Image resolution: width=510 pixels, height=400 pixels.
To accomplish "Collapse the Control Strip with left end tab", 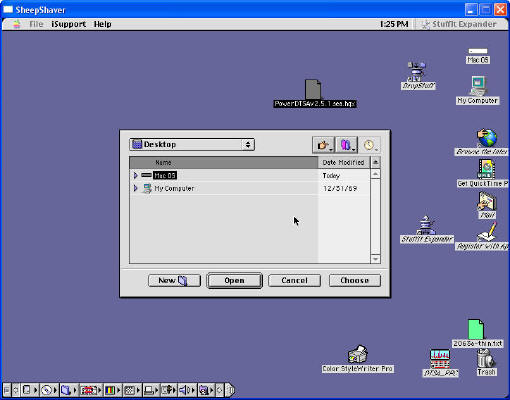I will pos(6,390).
